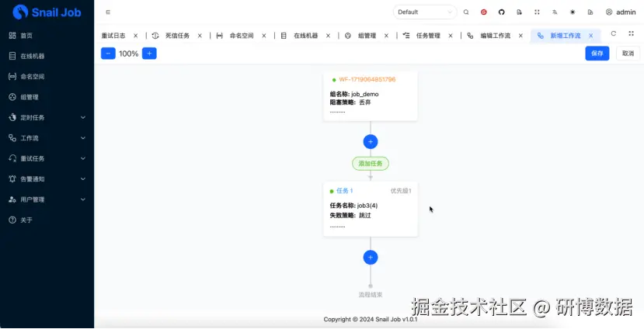
Task: Switch to the 死信任务 tab
Action: click(x=177, y=36)
